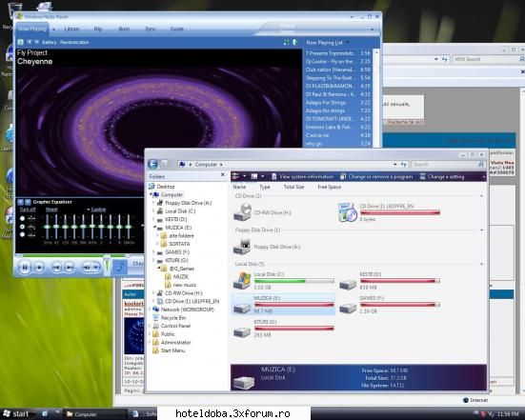Click the 31Hz equalizer slider

pos(48,227)
